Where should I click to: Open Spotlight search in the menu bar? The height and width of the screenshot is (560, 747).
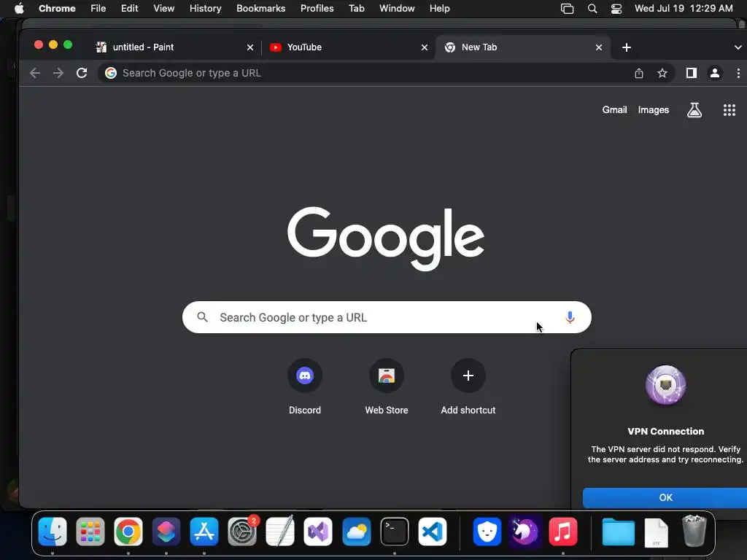[x=592, y=9]
